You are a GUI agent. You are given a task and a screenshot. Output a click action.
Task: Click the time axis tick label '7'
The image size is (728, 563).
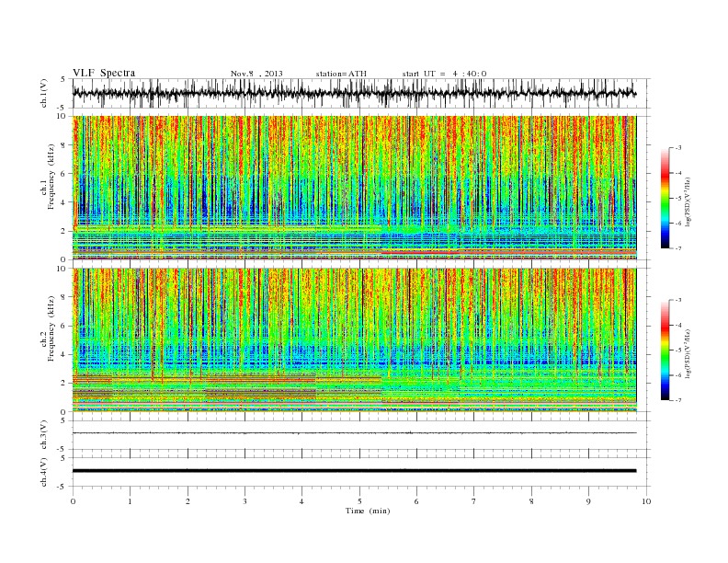point(473,501)
